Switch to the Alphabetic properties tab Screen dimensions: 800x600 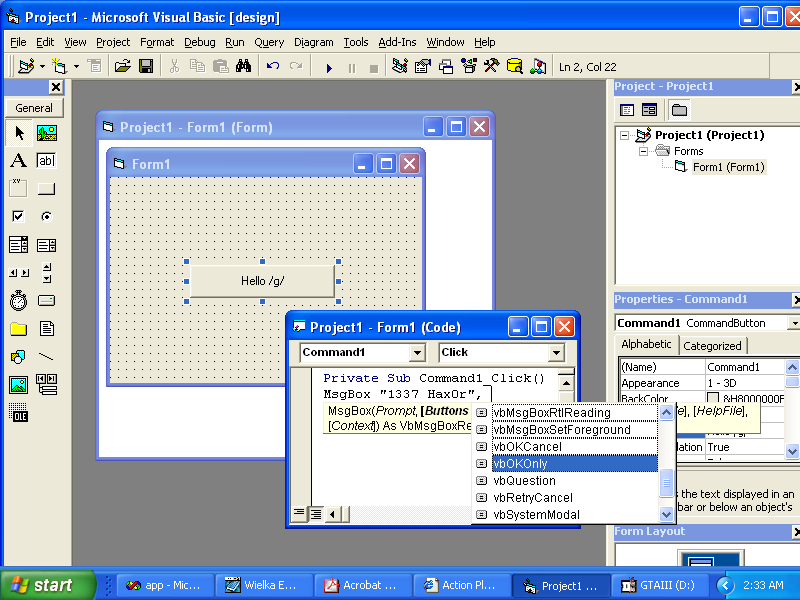646,344
